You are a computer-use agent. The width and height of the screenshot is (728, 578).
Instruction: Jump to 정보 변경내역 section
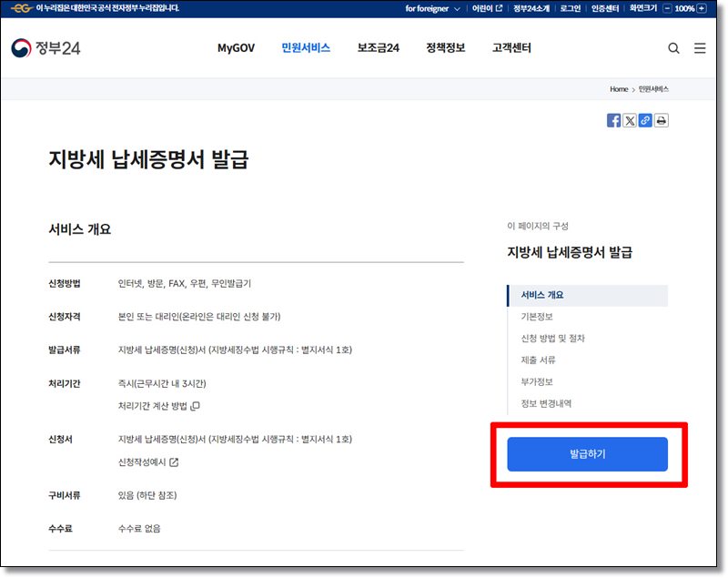(546, 403)
